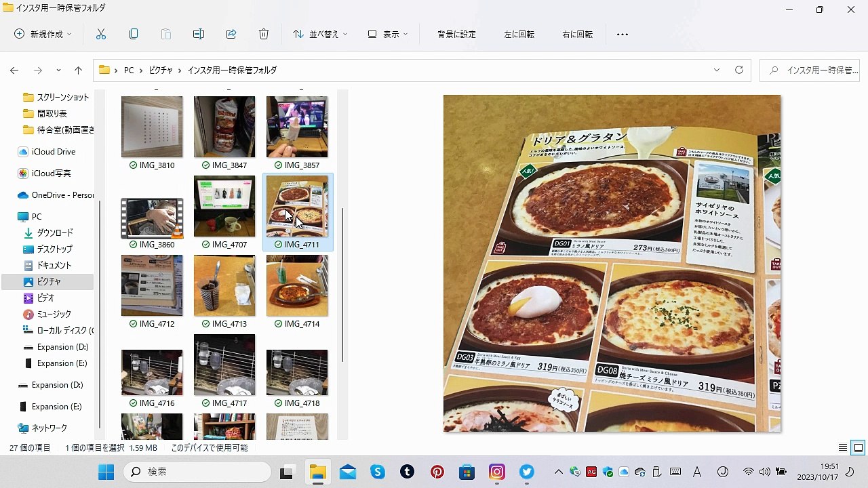Image resolution: width=868 pixels, height=488 pixels.
Task: Click PC in the address breadcrumb
Action: (129, 70)
